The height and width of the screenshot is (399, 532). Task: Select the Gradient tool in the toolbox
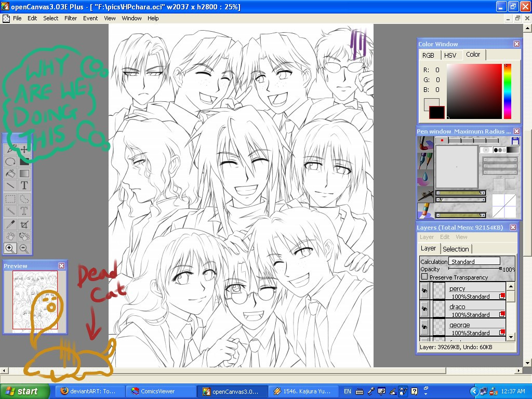(24, 174)
